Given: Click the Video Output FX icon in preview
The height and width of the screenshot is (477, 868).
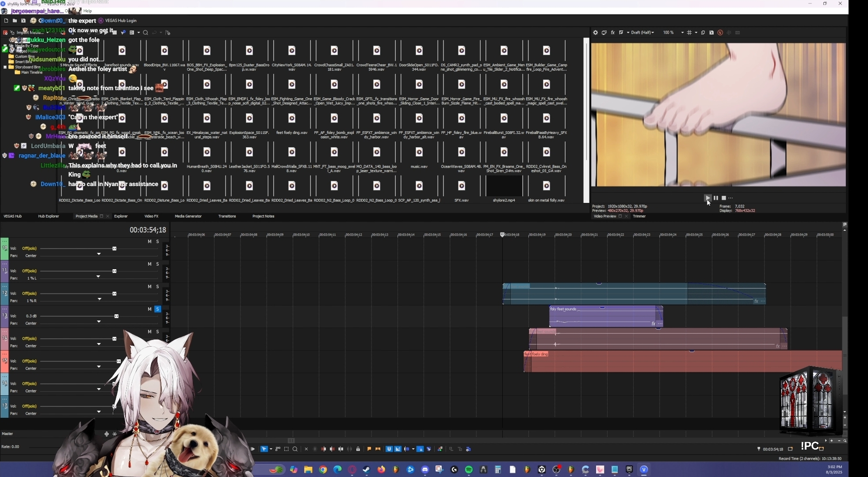Looking at the screenshot, I should pyautogui.click(x=613, y=33).
